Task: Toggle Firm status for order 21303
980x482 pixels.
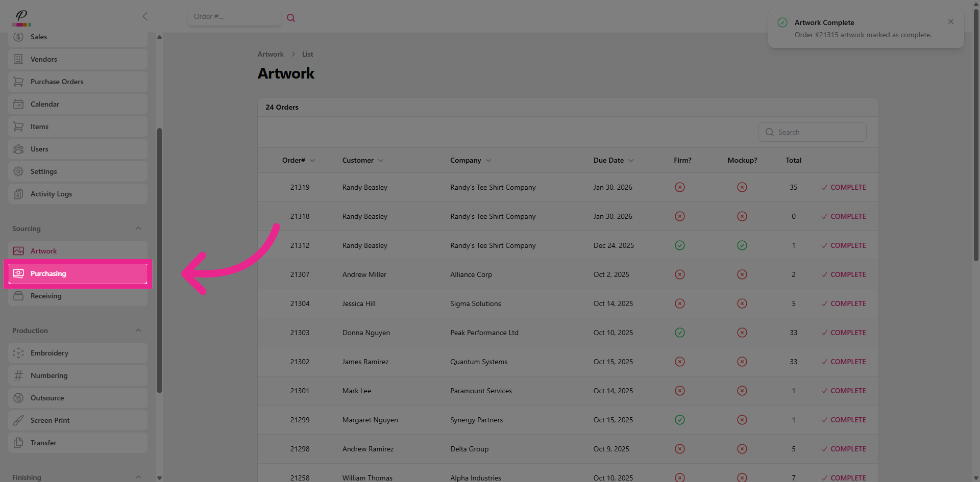Action: click(679, 333)
